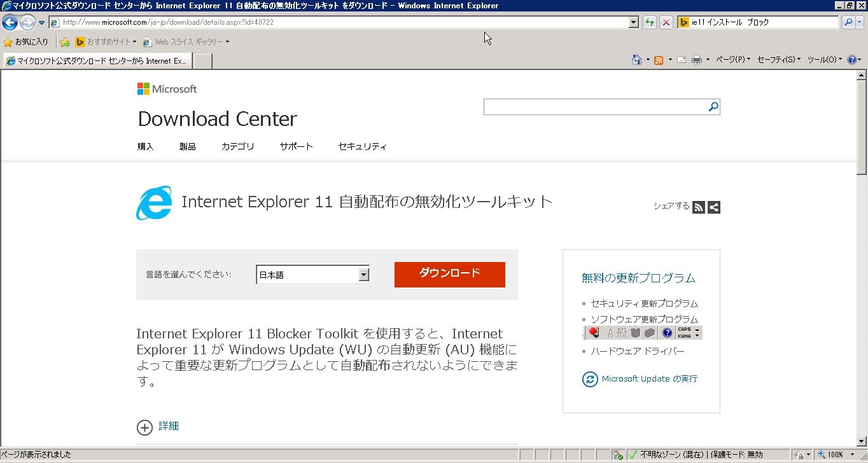Viewport: 868px width, 463px height.
Task: Open the おすすめサイト suggested sites link
Action: 106,42
